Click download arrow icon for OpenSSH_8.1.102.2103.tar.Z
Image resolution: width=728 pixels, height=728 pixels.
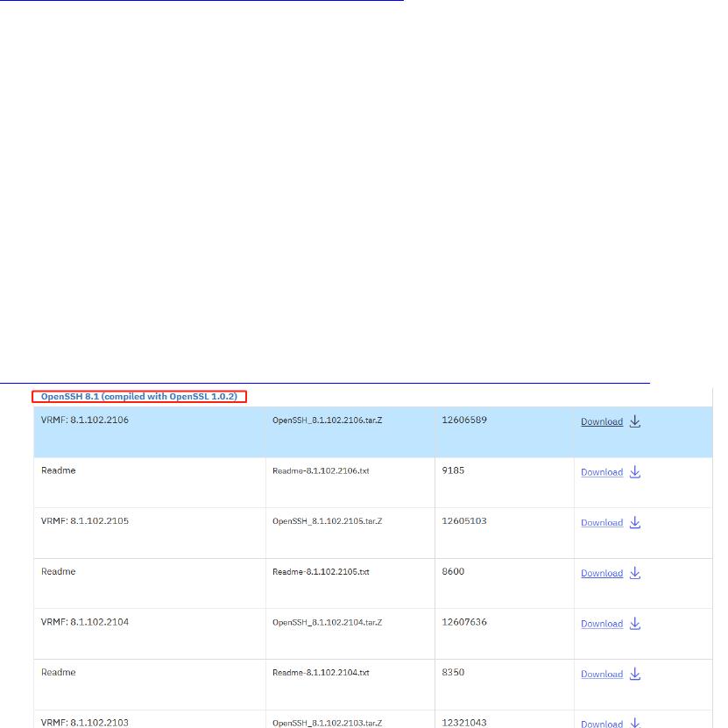634,724
